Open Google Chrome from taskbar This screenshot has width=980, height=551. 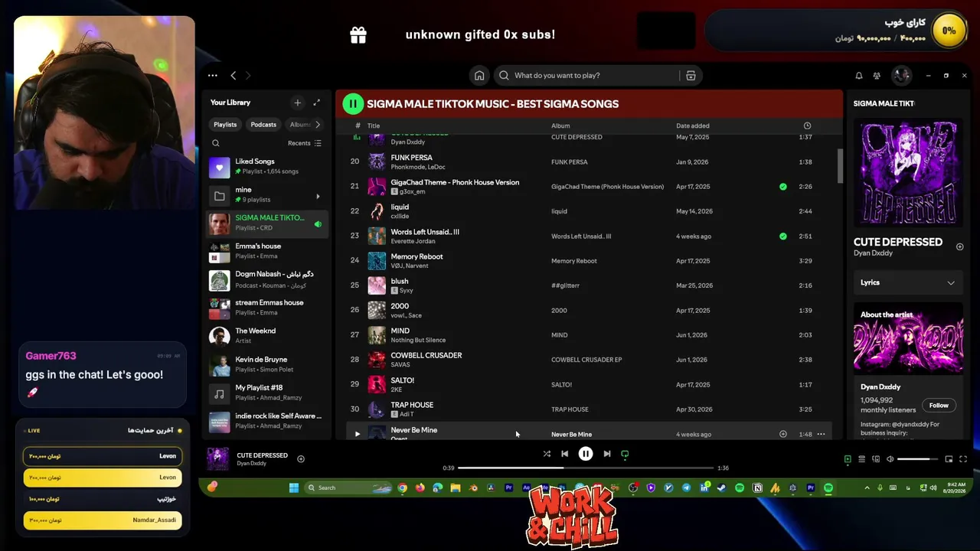tap(402, 487)
